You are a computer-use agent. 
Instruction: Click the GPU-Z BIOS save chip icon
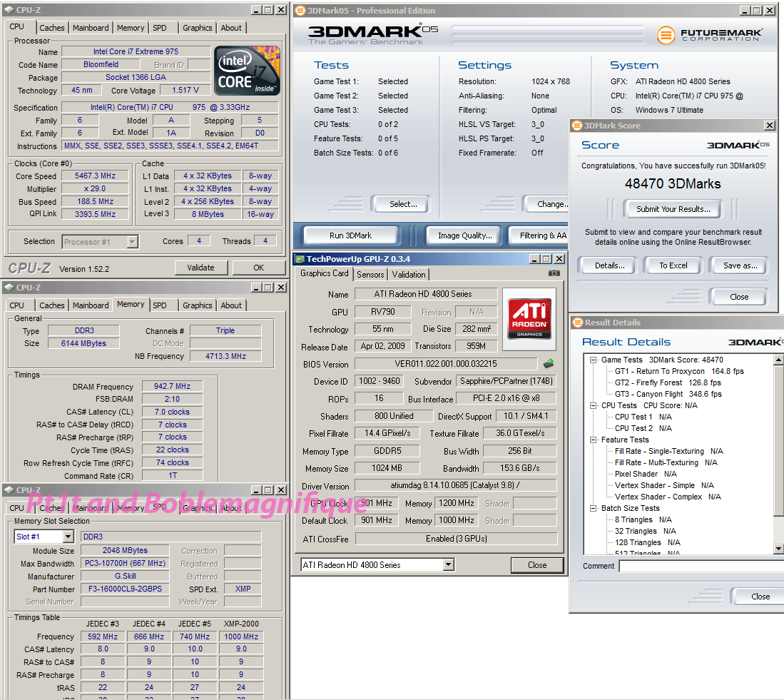pyautogui.click(x=549, y=363)
